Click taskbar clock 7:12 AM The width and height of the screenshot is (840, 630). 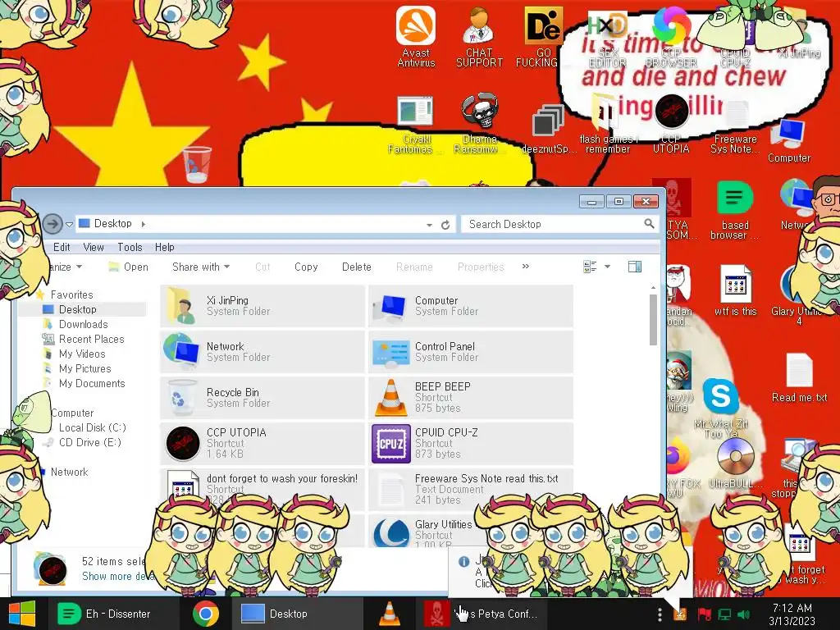tap(792, 614)
